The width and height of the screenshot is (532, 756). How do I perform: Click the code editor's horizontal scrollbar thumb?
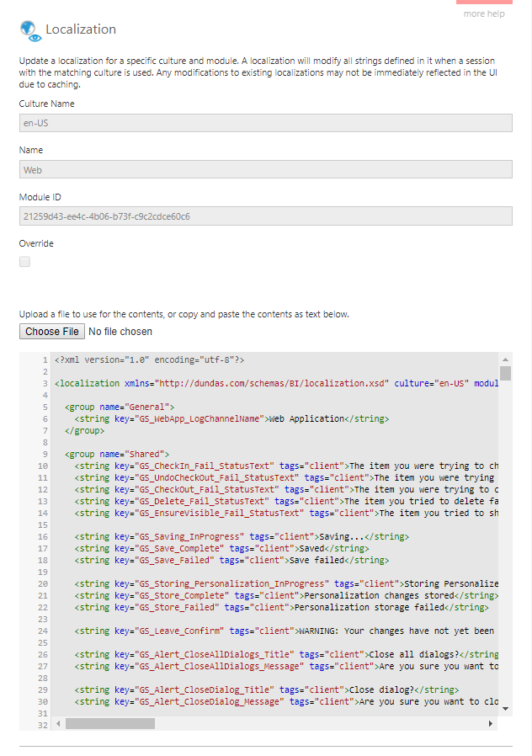110,723
